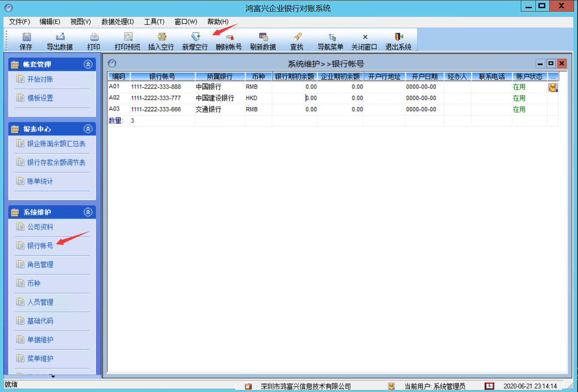
Task: Open 模板设置 in the sidebar
Action: tap(40, 98)
